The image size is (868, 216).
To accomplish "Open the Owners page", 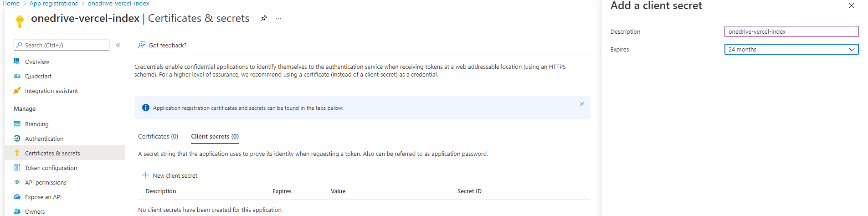I will (x=35, y=211).
